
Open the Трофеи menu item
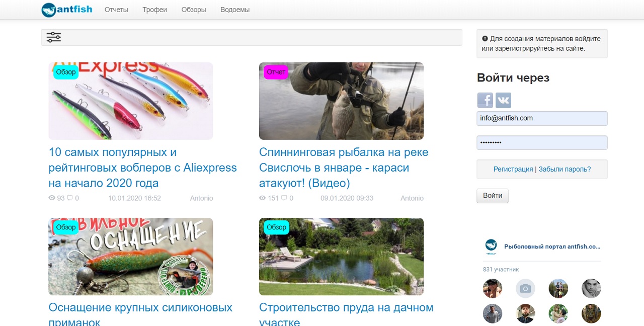click(154, 10)
